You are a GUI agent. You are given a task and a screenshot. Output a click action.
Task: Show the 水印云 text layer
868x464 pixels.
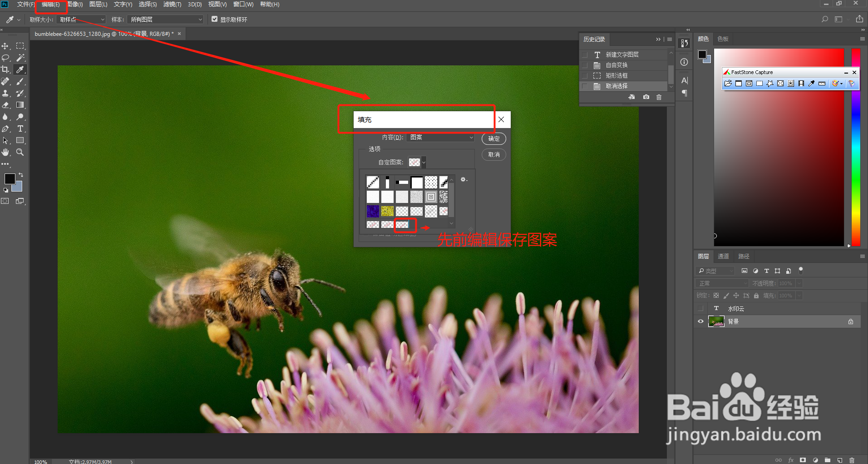(x=700, y=309)
